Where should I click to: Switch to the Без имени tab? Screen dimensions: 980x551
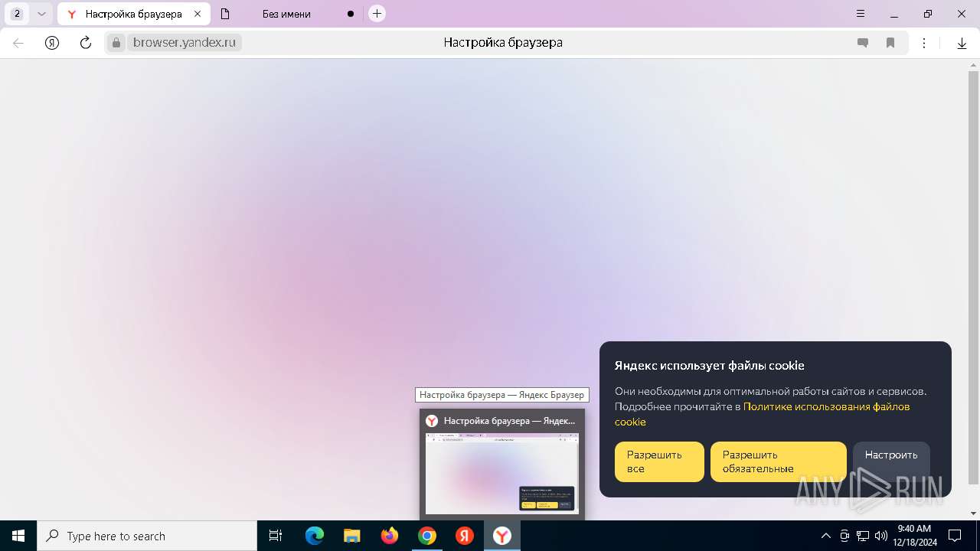(x=286, y=14)
